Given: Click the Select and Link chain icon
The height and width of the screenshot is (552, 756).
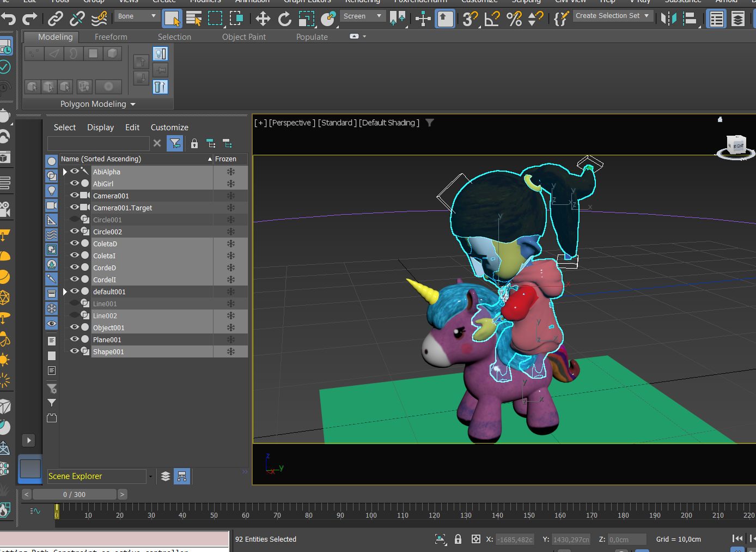Looking at the screenshot, I should pyautogui.click(x=55, y=19).
